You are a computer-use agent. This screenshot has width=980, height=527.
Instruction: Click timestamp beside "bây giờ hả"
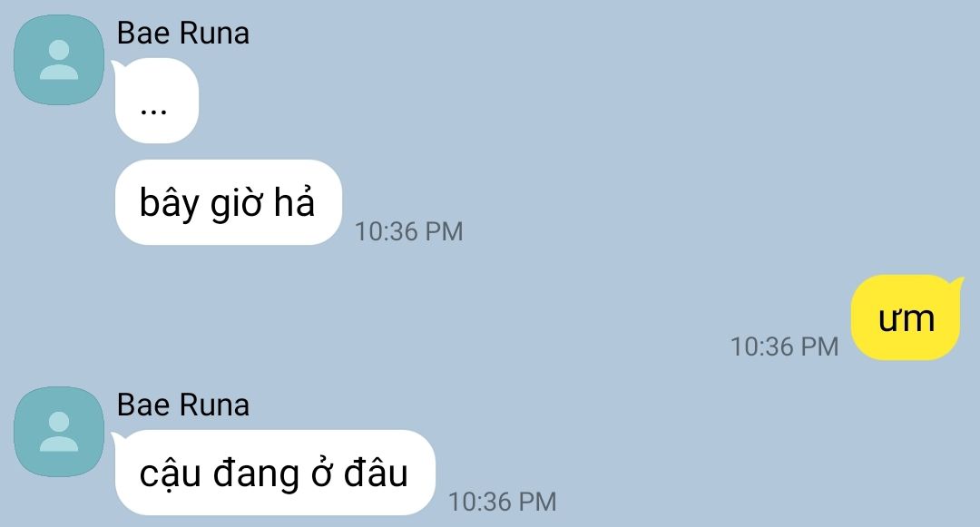[x=408, y=231]
